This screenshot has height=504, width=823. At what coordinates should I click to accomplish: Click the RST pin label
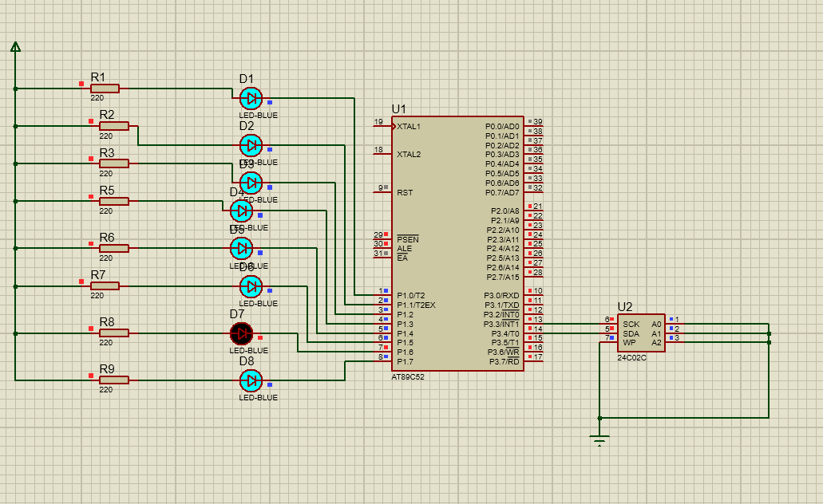click(x=405, y=192)
